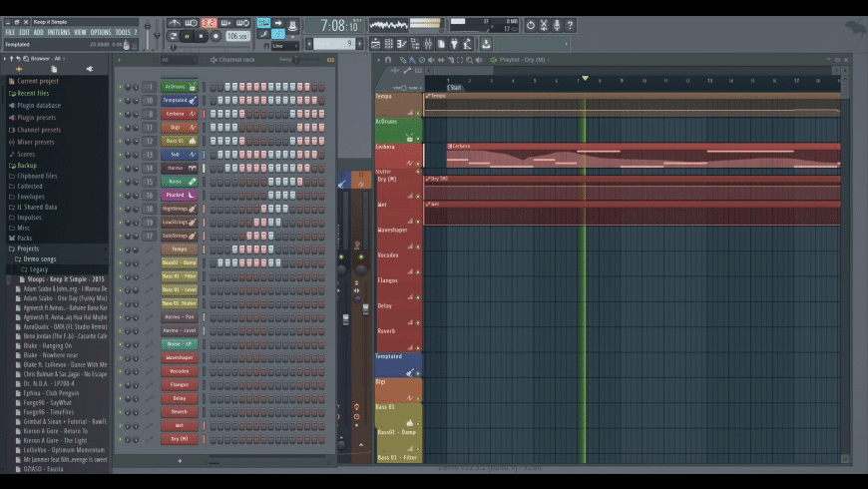This screenshot has width=868, height=489.
Task: Select the Playlist select tool
Action: pyautogui.click(x=460, y=60)
